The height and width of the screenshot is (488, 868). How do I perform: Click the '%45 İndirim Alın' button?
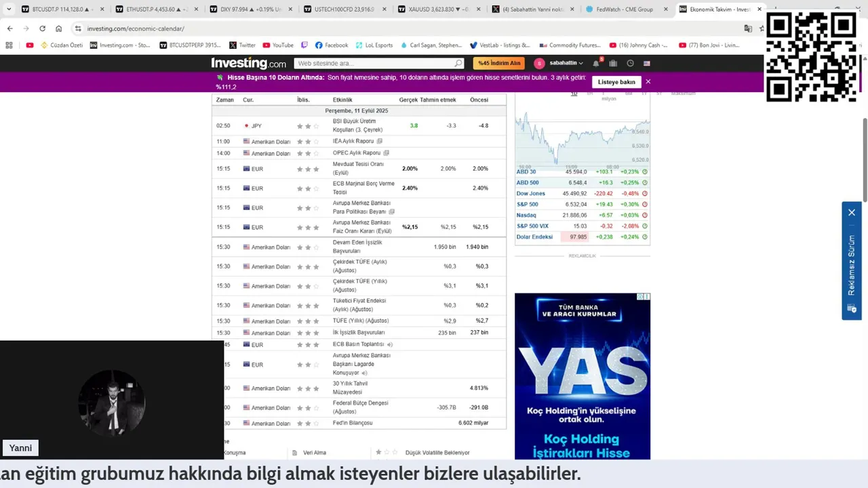coord(498,63)
